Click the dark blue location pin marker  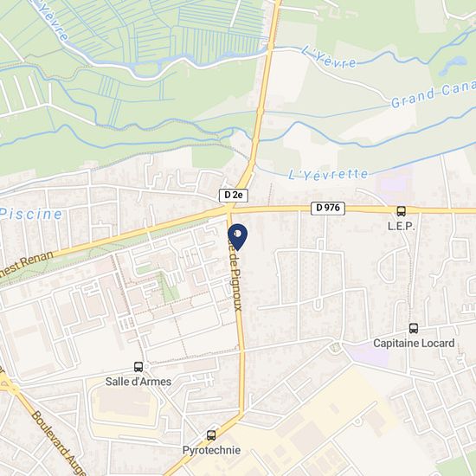[x=238, y=237]
